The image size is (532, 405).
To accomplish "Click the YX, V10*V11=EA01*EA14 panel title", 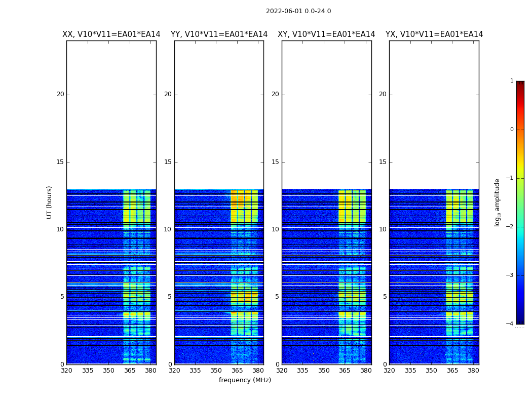I will pos(434,34).
